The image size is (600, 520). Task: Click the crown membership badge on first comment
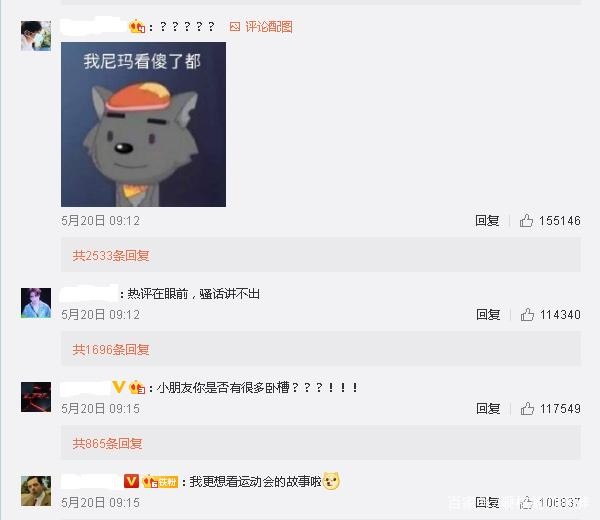click(x=137, y=26)
